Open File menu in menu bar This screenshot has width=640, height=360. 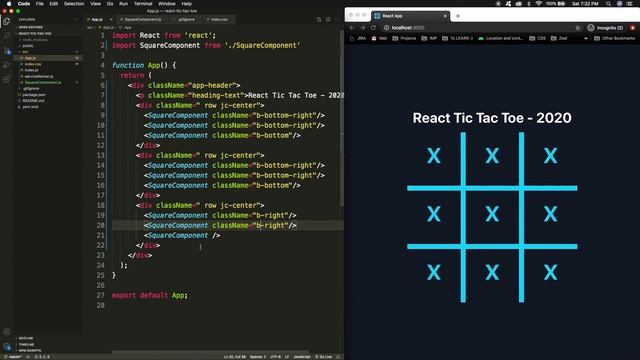[40, 3]
